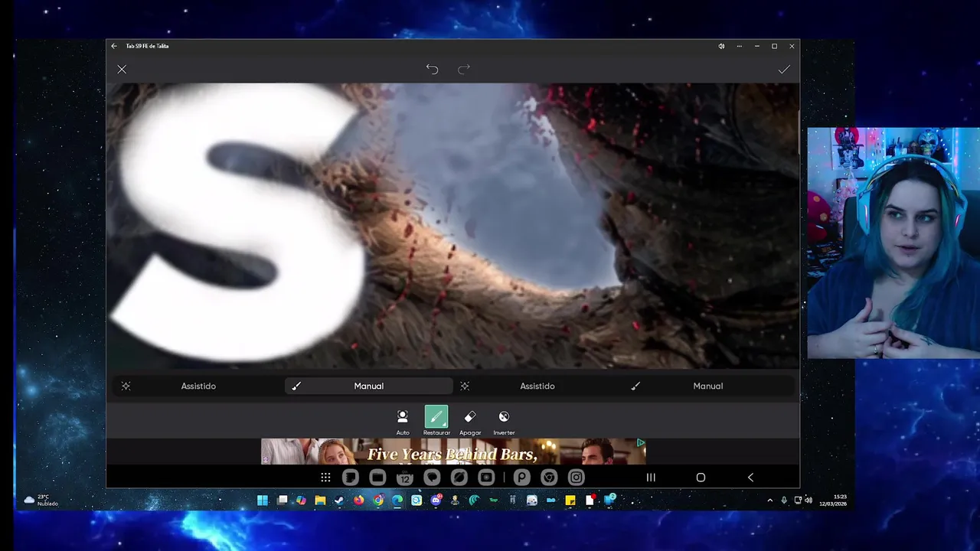This screenshot has height=551, width=980.
Task: Redo the undone brush stroke
Action: click(464, 70)
